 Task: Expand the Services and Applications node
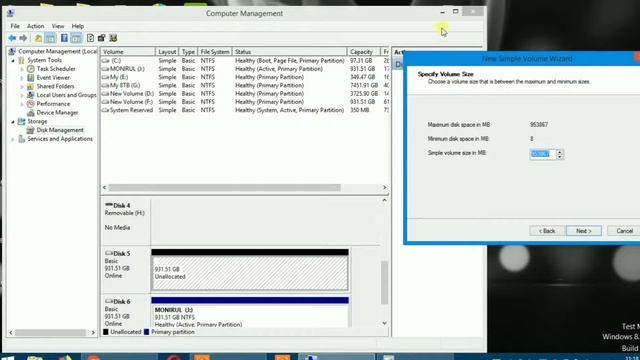[13, 139]
